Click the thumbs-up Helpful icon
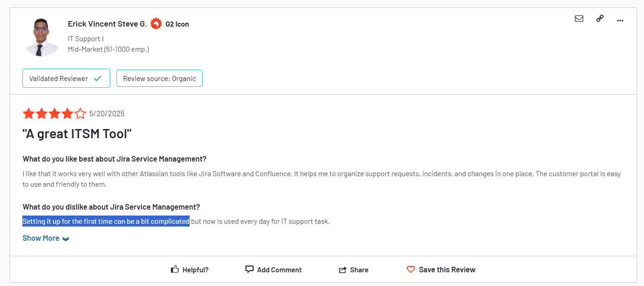The height and width of the screenshot is (286, 644). click(175, 270)
